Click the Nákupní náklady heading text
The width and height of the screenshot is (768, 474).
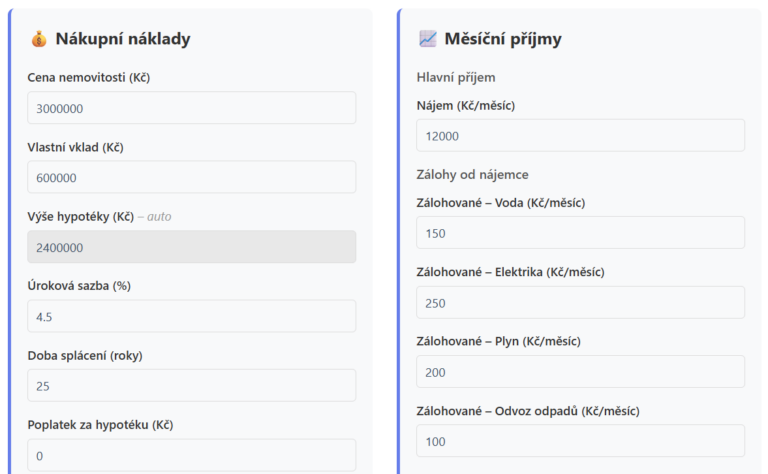click(x=122, y=39)
